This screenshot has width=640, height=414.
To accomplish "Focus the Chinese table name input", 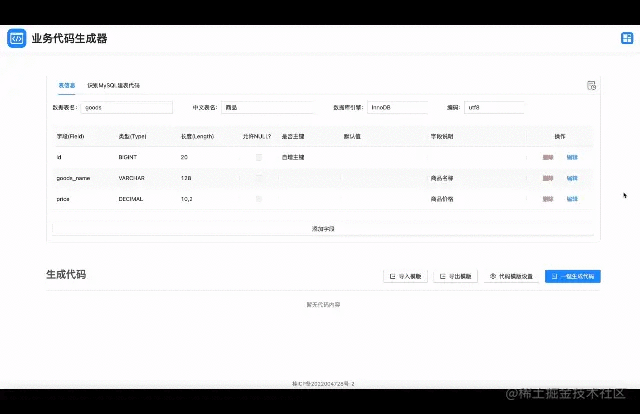I will (267, 107).
